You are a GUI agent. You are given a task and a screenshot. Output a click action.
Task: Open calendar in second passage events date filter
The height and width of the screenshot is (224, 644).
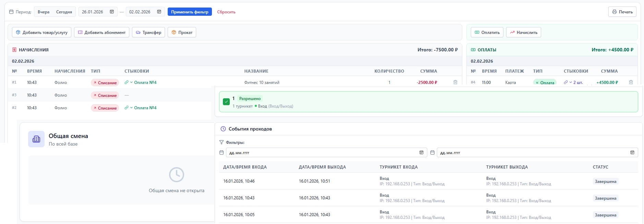tap(632, 152)
